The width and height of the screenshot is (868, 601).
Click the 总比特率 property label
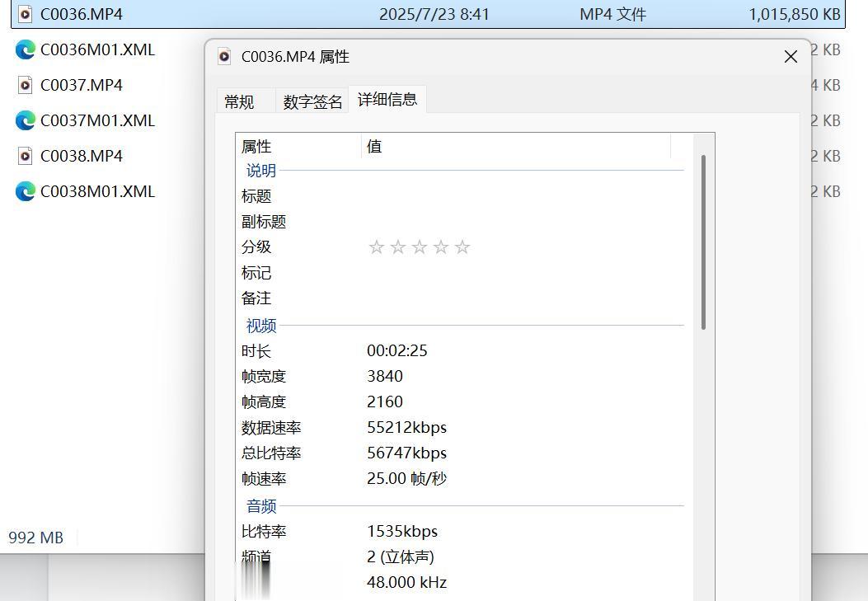pyautogui.click(x=271, y=453)
